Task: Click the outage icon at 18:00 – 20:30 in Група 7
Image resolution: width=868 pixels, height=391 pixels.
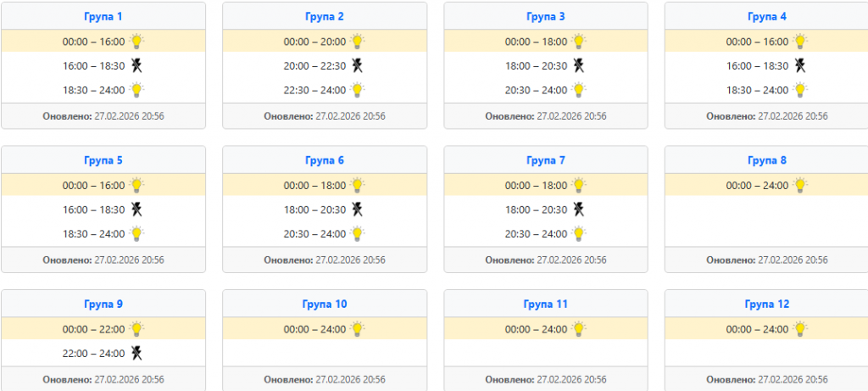Action: (578, 209)
